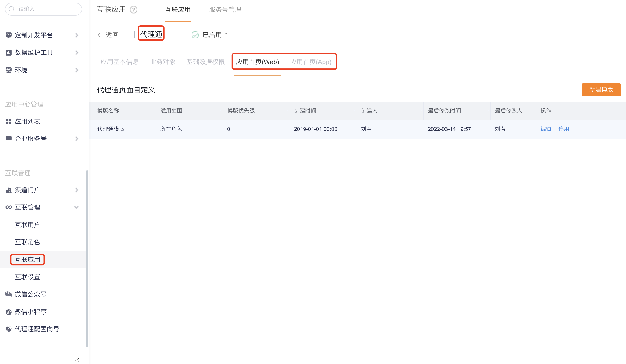Collapse sidebar with double chevron icon

77,360
